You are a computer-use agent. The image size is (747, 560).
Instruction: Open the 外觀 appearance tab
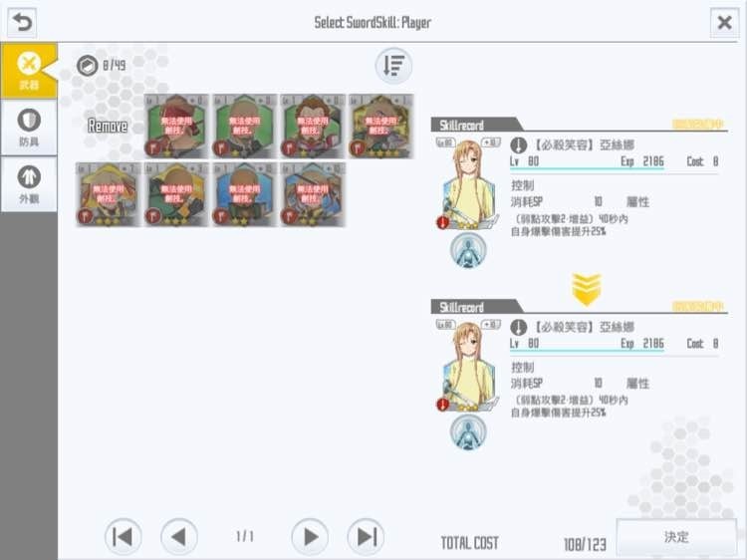29,184
